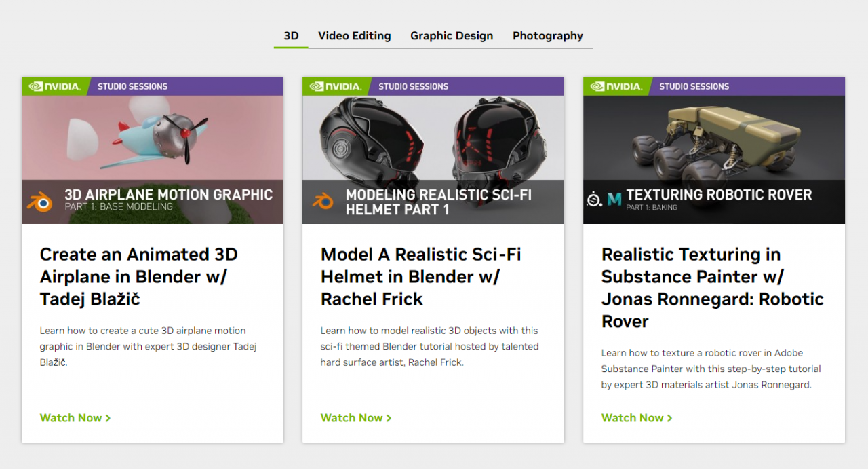The height and width of the screenshot is (469, 868).
Task: Select the 3D tab
Action: (x=291, y=36)
